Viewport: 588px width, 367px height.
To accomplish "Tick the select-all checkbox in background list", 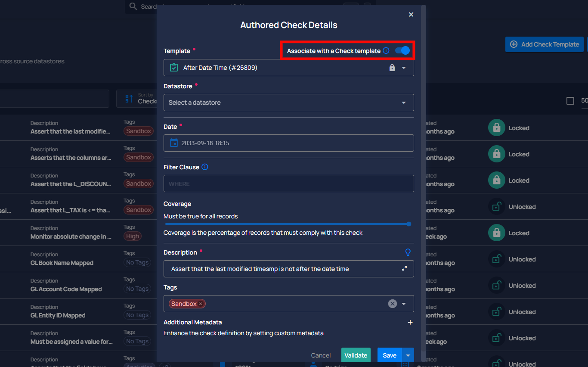I will (570, 101).
